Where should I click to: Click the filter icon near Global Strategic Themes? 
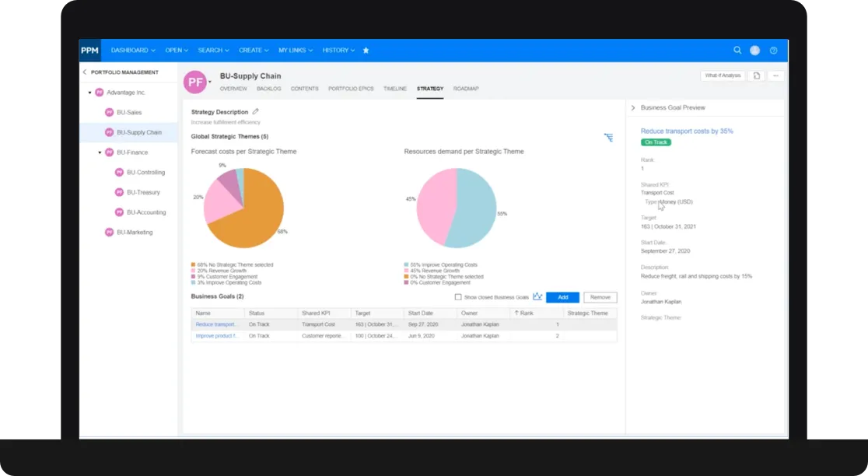point(609,137)
